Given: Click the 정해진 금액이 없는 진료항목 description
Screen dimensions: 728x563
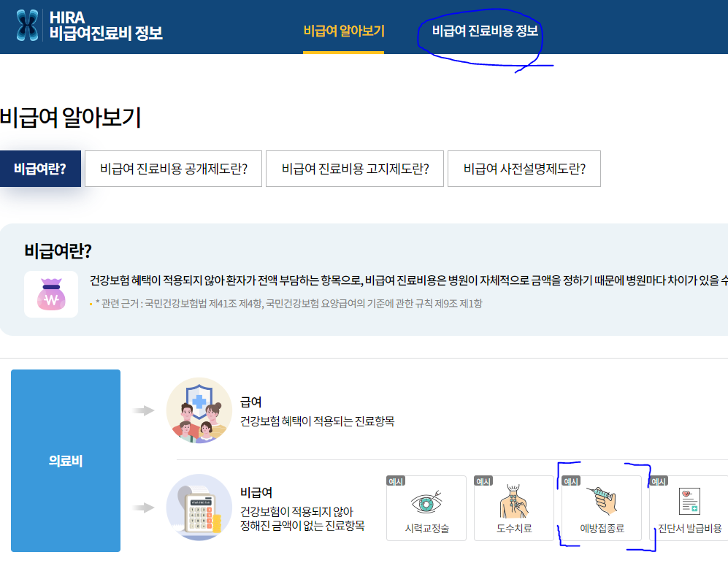Looking at the screenshot, I should click(302, 526).
